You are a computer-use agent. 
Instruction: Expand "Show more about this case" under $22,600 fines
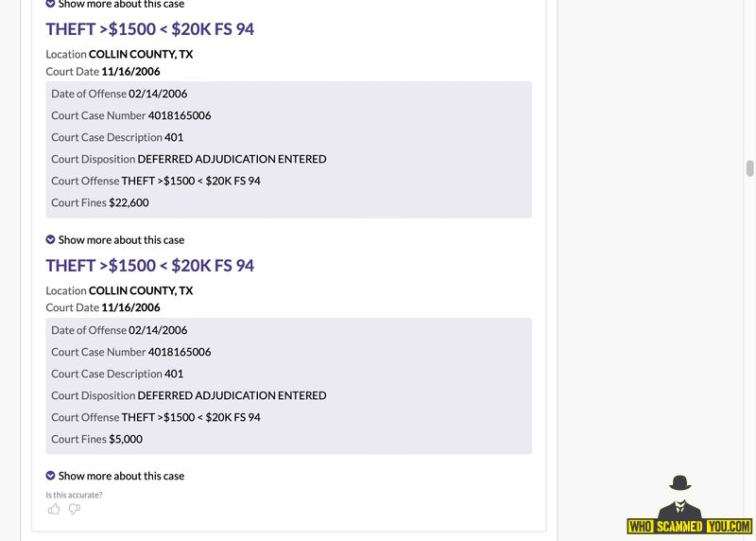(x=121, y=240)
